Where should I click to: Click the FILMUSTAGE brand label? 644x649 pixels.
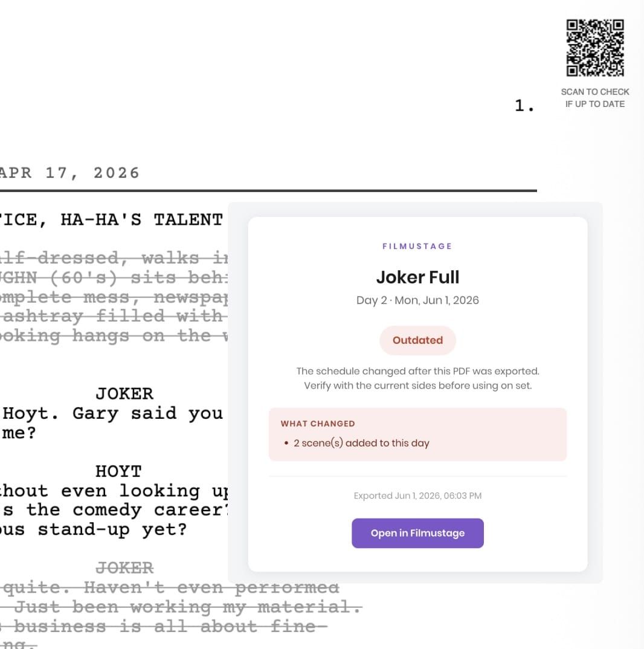(x=417, y=247)
